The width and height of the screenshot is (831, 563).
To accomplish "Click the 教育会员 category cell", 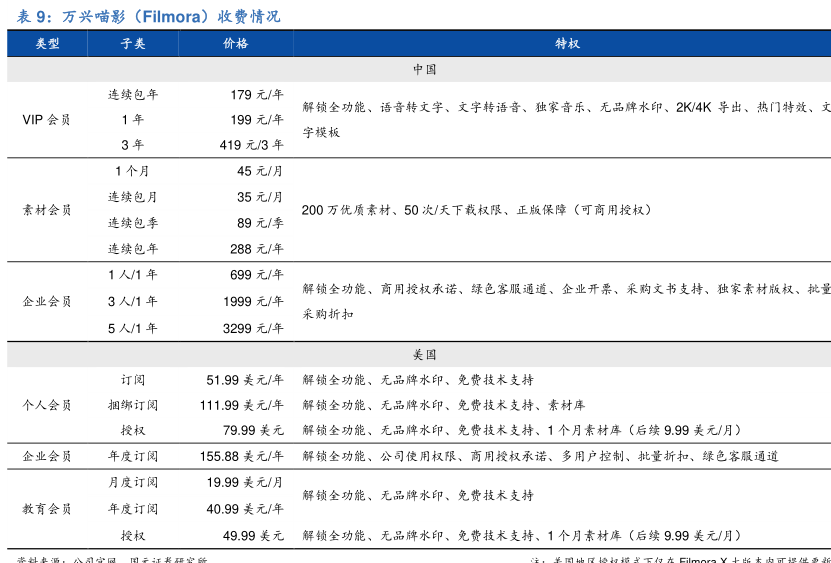I will [47, 509].
